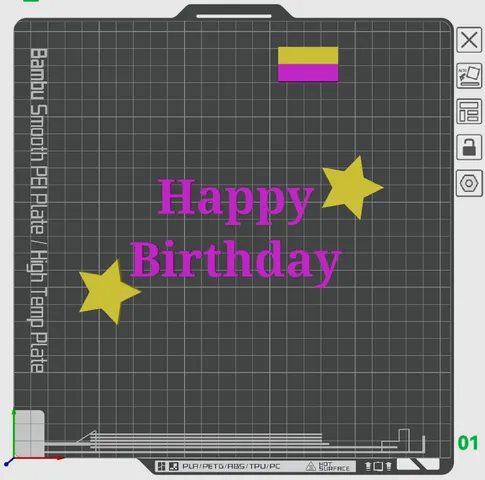Click the light gray exclusion zone square
Screen dimensions: 485x480
pos(30,433)
